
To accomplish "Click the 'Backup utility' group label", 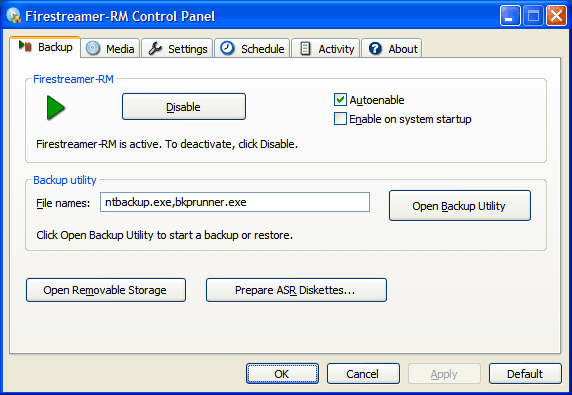I will 65,180.
